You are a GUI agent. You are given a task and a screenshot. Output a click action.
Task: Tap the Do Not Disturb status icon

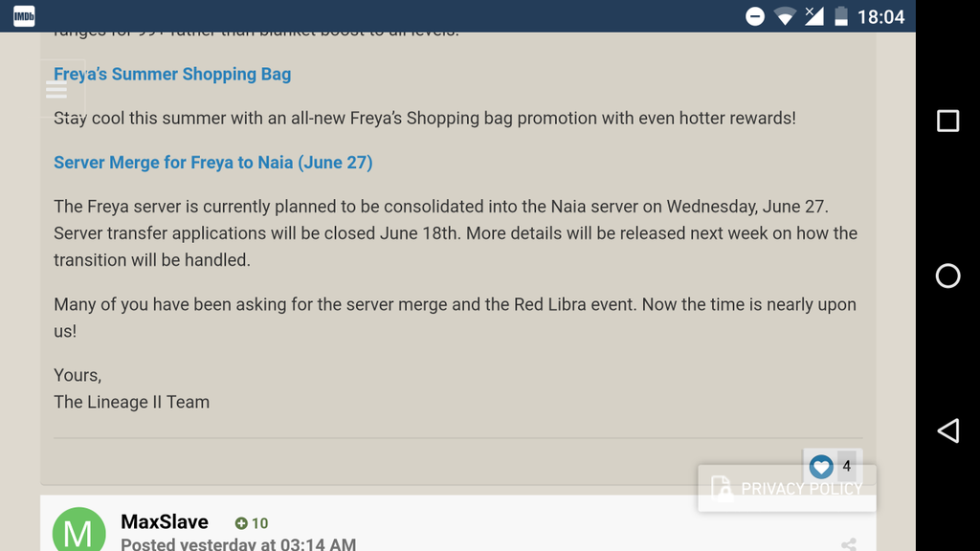pos(755,16)
